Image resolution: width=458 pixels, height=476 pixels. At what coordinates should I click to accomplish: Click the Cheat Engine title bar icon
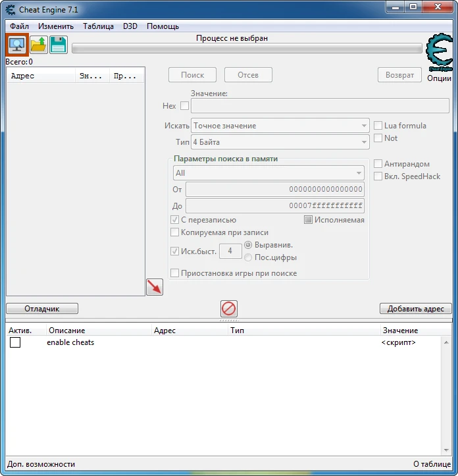click(x=11, y=10)
